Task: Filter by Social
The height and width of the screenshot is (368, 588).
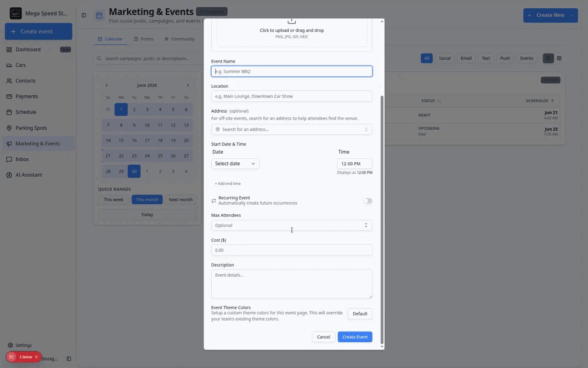Action: point(445,58)
